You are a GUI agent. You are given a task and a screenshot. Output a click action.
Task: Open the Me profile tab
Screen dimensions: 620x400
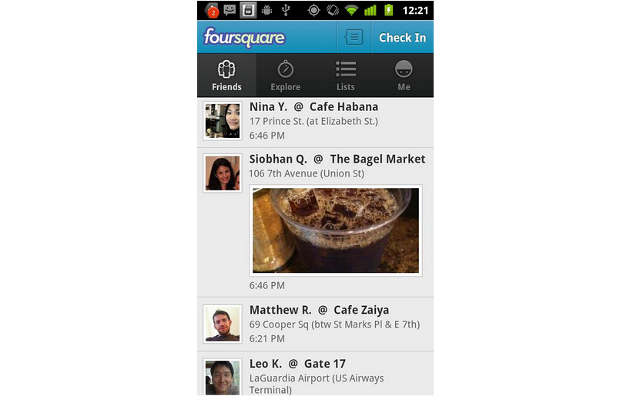tap(404, 75)
